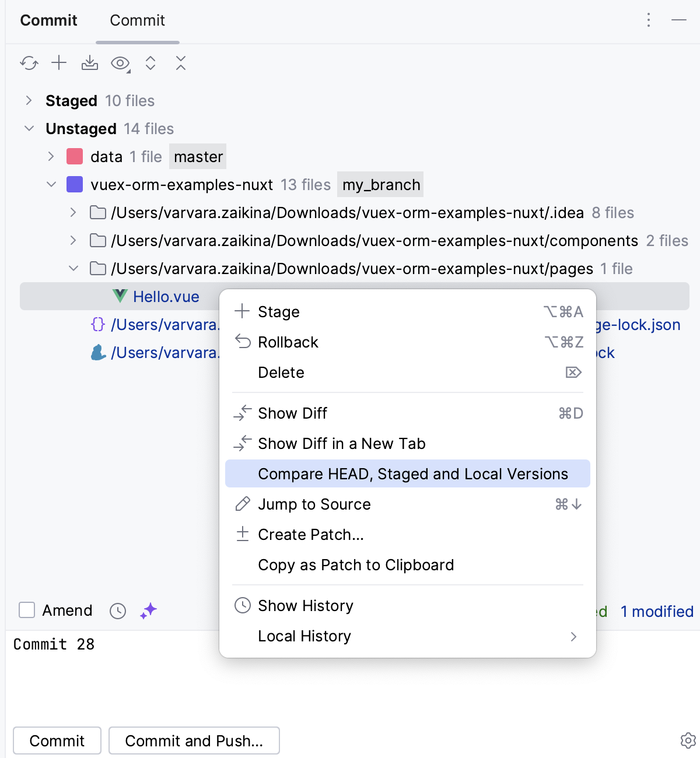Collapse all with the collapse icon
The height and width of the screenshot is (758, 700).
[181, 63]
